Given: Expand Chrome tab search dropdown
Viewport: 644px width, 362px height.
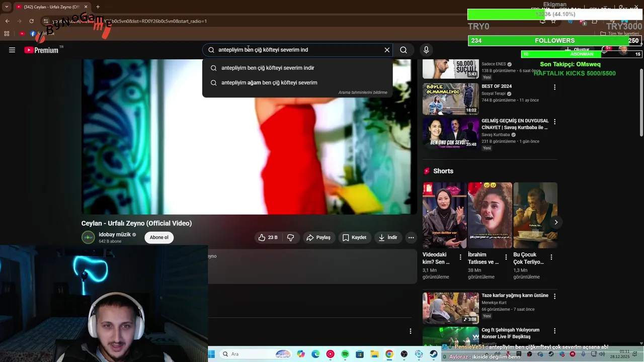Looking at the screenshot, I should [x=6, y=7].
